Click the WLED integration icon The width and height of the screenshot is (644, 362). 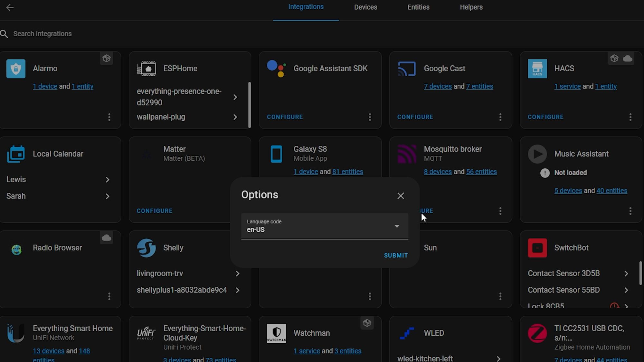tap(407, 333)
